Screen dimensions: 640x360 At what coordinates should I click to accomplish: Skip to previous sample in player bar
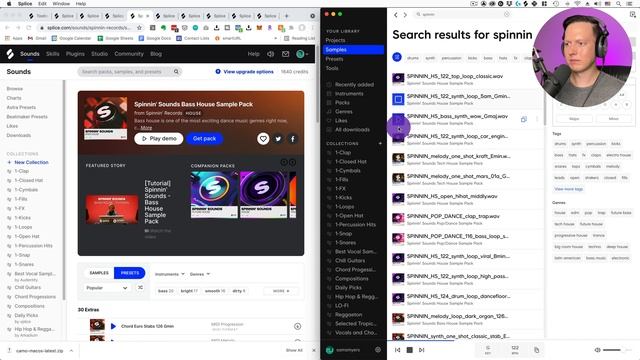tap(397, 350)
